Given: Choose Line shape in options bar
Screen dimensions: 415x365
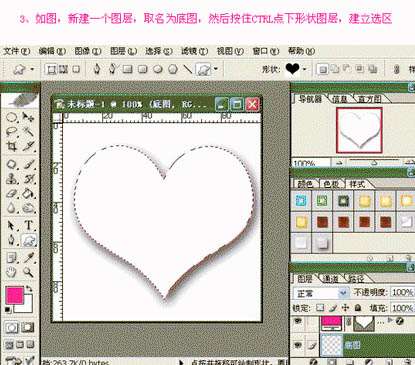Looking at the screenshot, I should coord(188,69).
